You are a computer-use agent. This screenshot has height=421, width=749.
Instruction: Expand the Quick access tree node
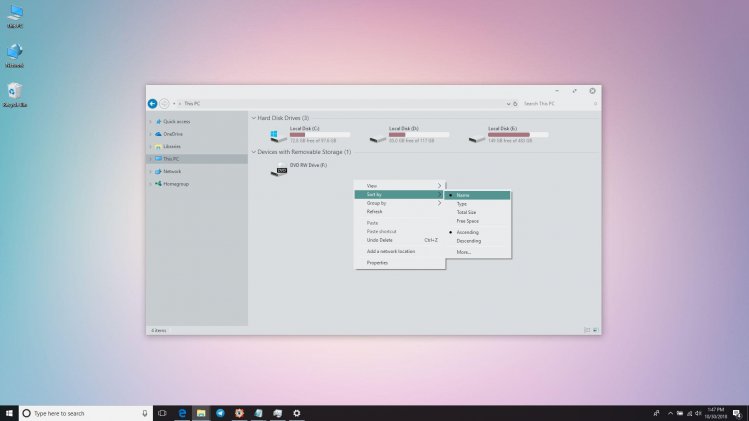click(x=150, y=122)
